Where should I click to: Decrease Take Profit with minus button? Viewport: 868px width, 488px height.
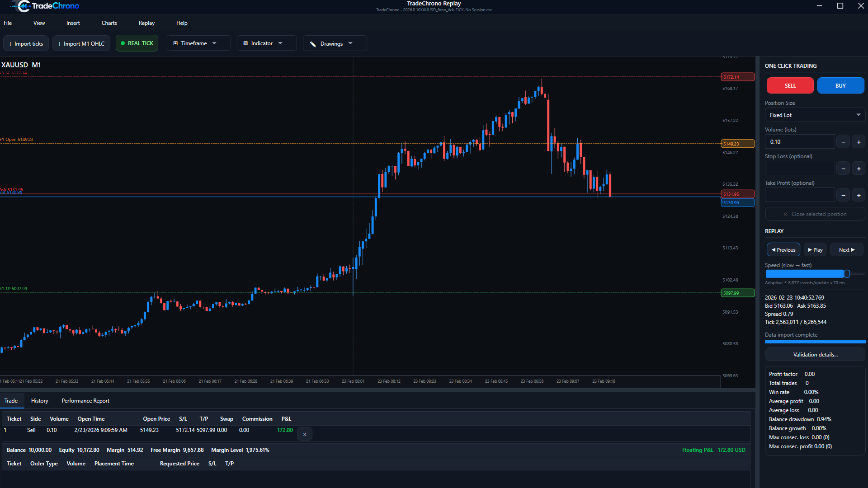pos(843,195)
